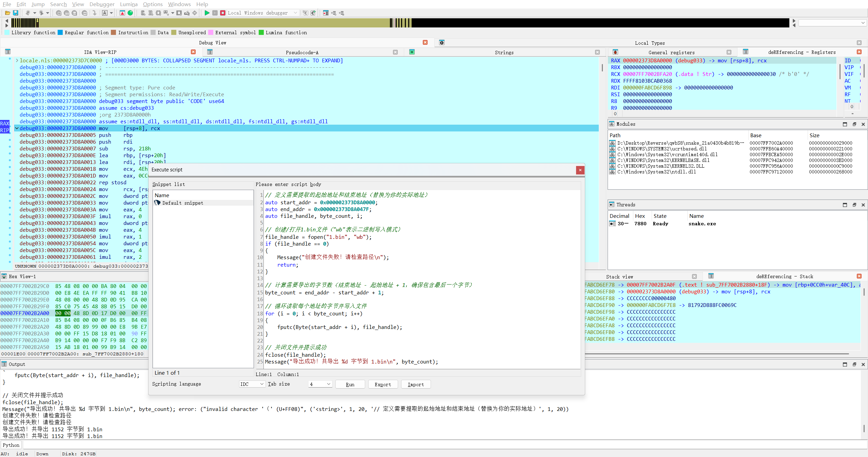Switch to the Strings tab
Image resolution: width=868 pixels, height=457 pixels.
[504, 52]
